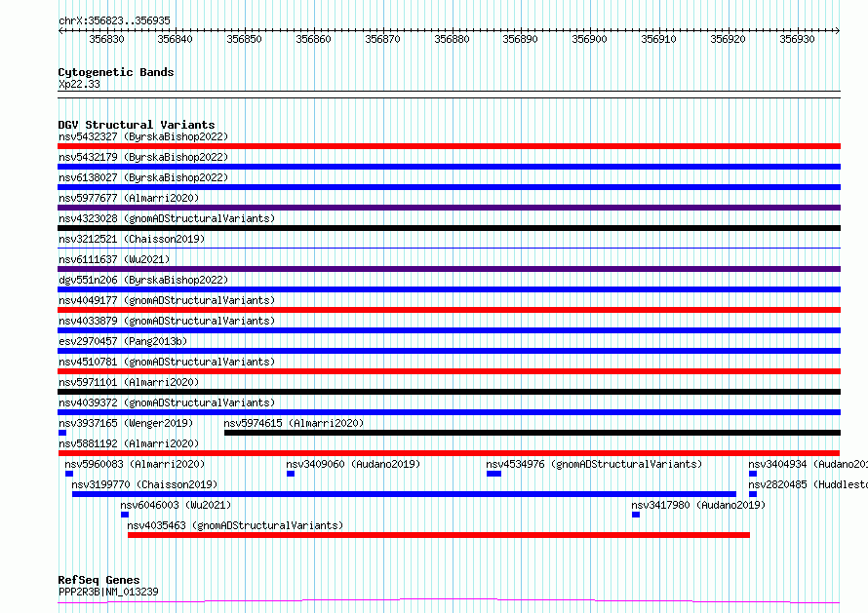The width and height of the screenshot is (868, 613).
Task: Select the black bar under nsv5971101
Action: click(x=449, y=392)
